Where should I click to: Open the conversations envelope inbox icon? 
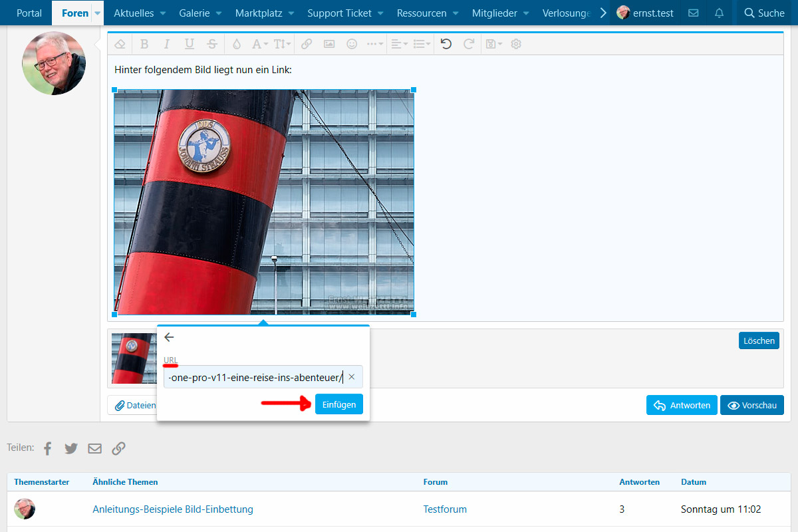pos(693,13)
